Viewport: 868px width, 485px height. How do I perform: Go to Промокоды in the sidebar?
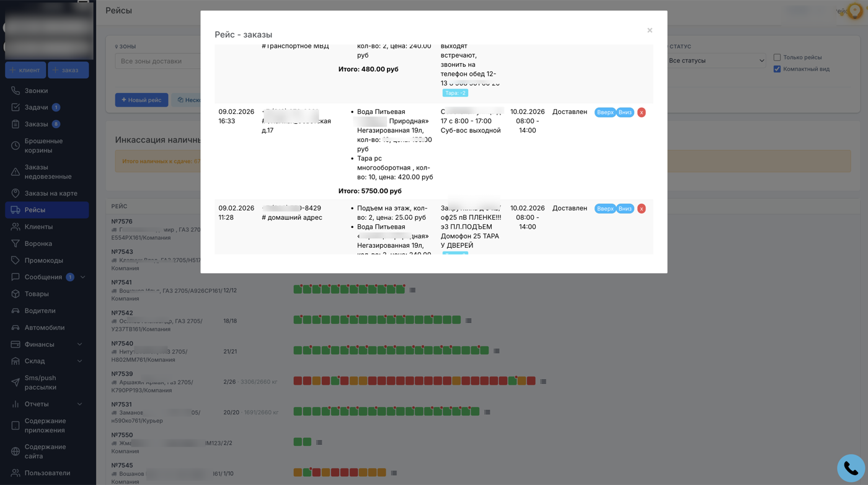click(43, 260)
